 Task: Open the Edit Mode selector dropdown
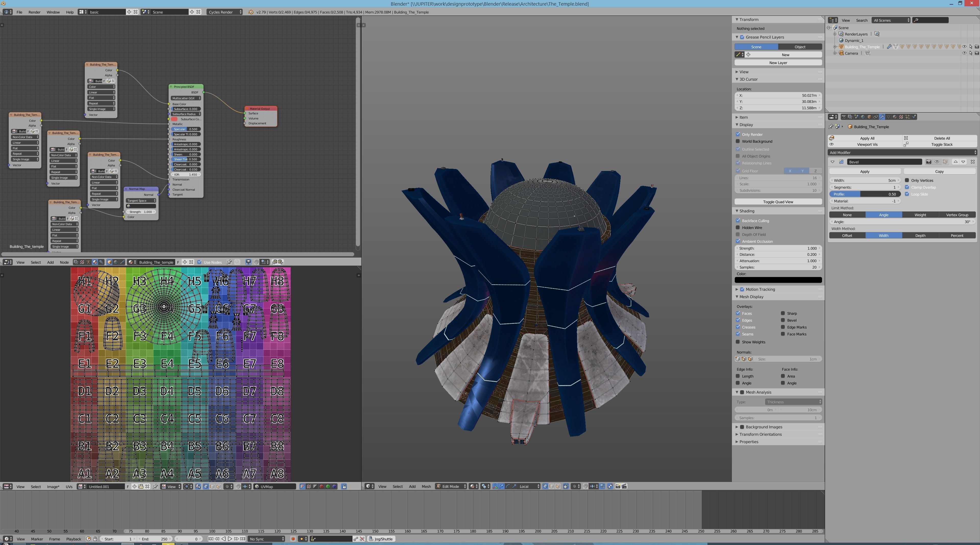451,486
